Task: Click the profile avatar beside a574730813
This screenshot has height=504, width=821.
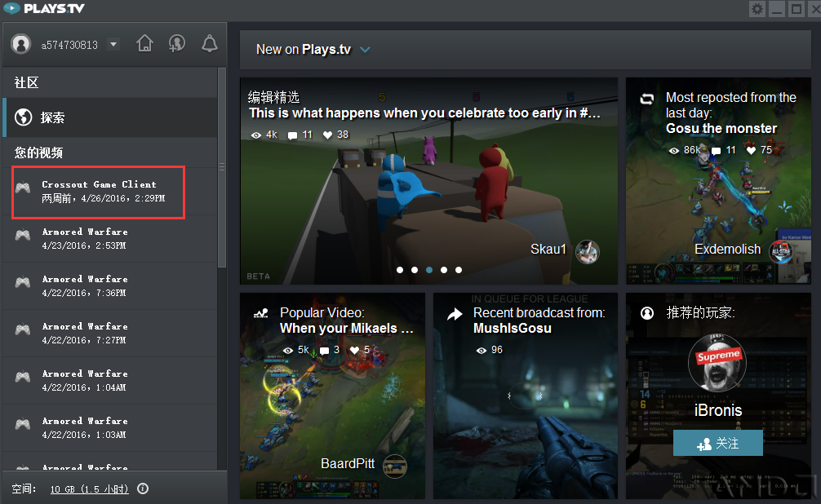Action: pos(21,44)
